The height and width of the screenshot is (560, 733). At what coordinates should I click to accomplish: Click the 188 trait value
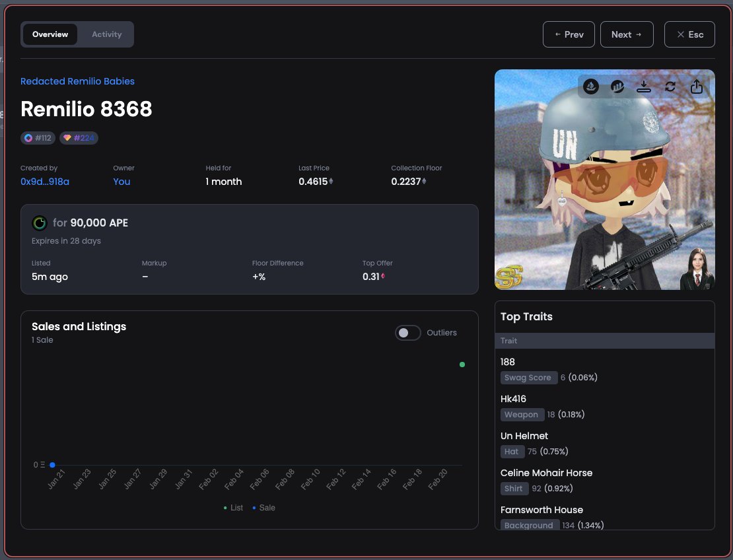pos(508,362)
